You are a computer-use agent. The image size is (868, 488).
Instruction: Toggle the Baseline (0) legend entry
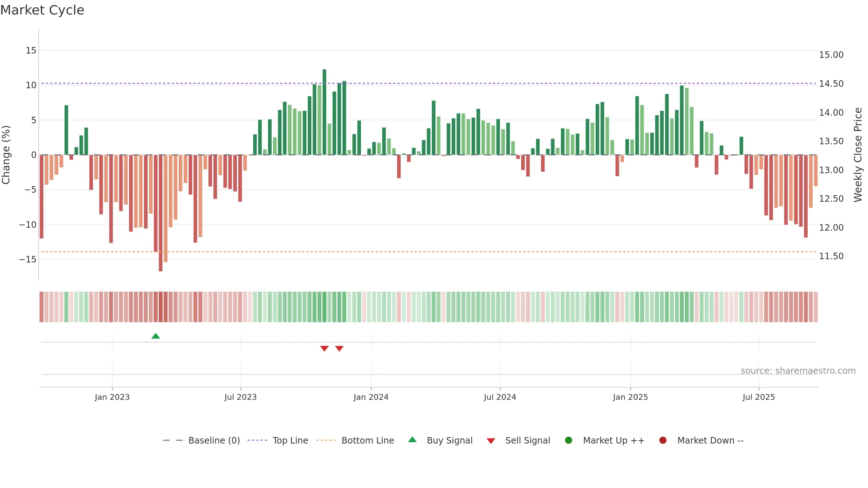[x=201, y=440]
